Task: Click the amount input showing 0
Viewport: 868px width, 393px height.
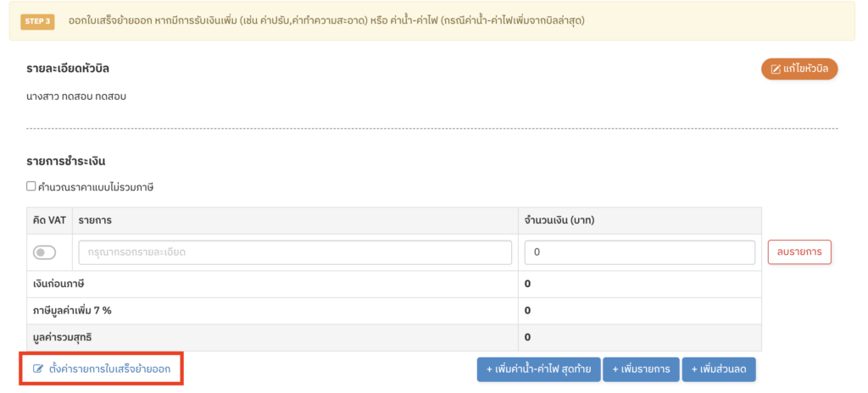Action: point(640,252)
